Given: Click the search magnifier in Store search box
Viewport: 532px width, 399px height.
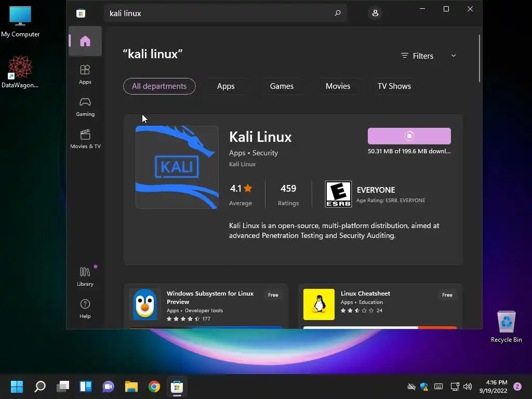Looking at the screenshot, I should point(338,13).
